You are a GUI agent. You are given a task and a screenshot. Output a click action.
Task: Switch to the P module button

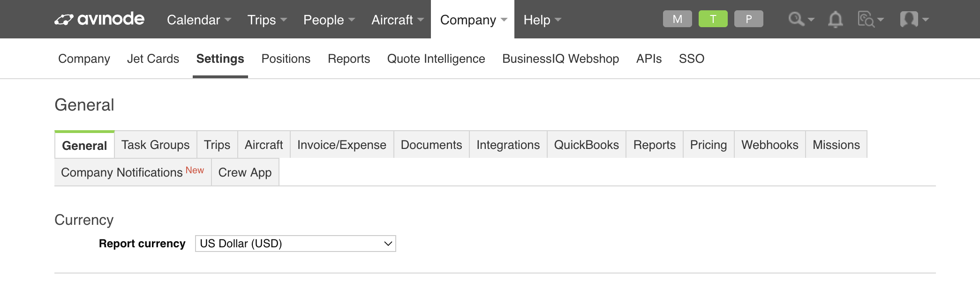pos(748,19)
